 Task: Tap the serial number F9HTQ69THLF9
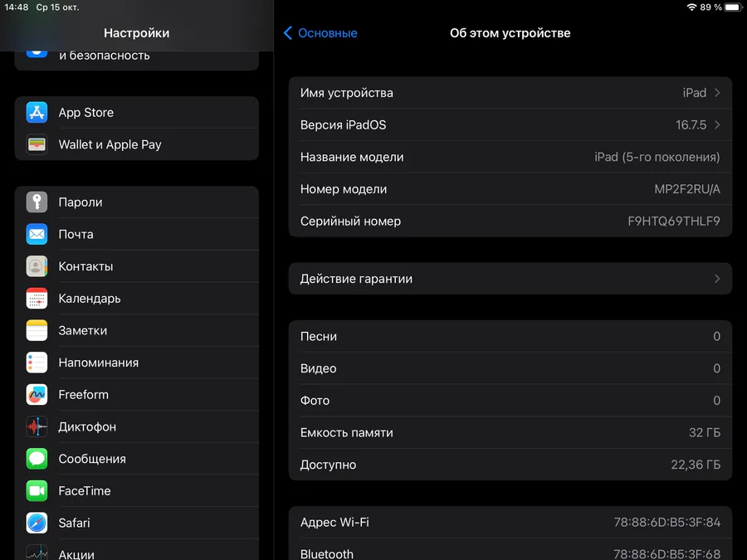pyautogui.click(x=674, y=221)
